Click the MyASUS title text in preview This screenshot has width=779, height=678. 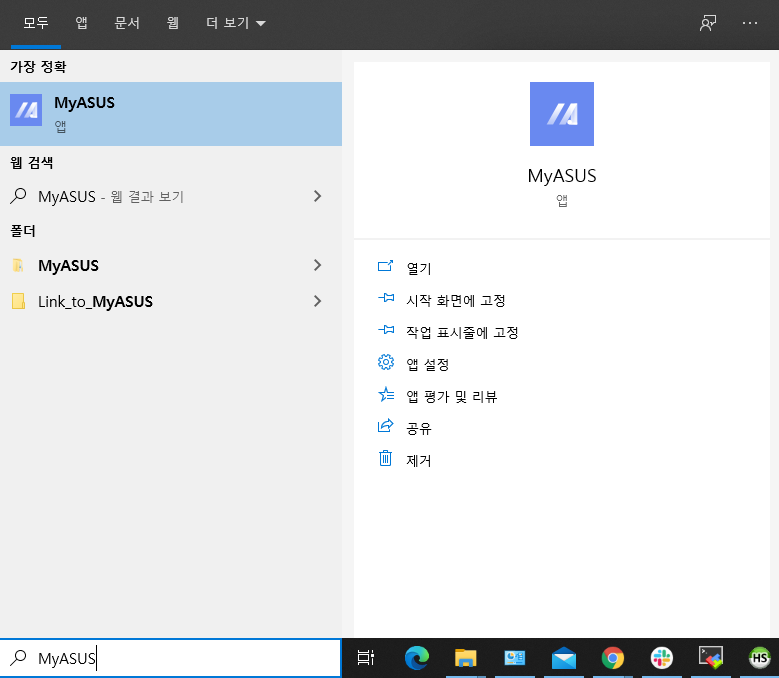(562, 176)
